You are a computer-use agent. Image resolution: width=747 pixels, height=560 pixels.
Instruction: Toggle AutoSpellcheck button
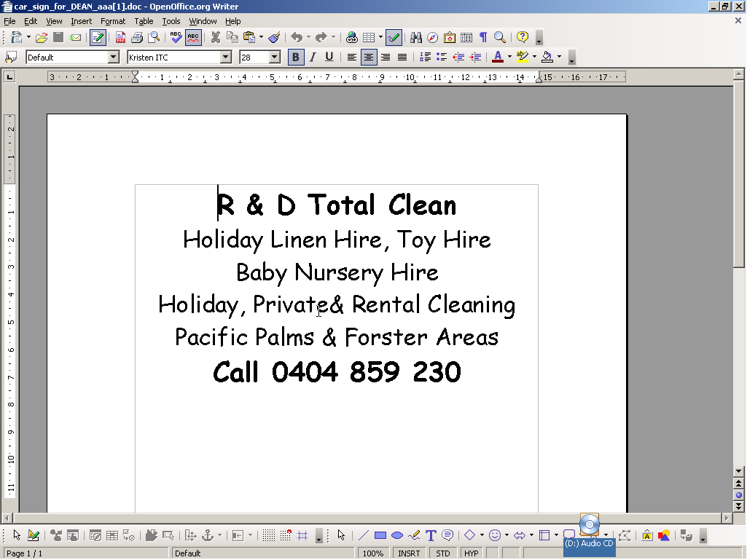[193, 37]
